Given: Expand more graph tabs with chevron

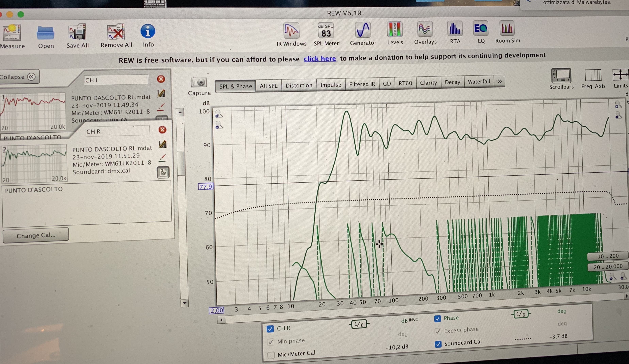Looking at the screenshot, I should (500, 81).
